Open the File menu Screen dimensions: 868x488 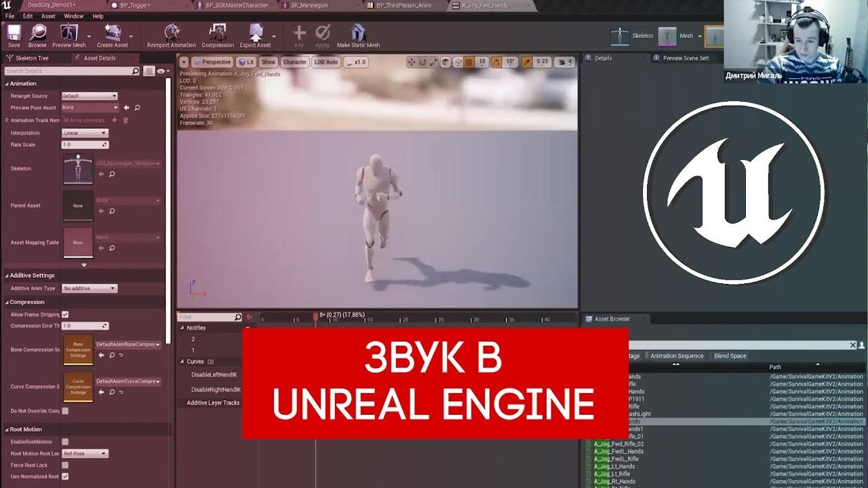[9, 16]
